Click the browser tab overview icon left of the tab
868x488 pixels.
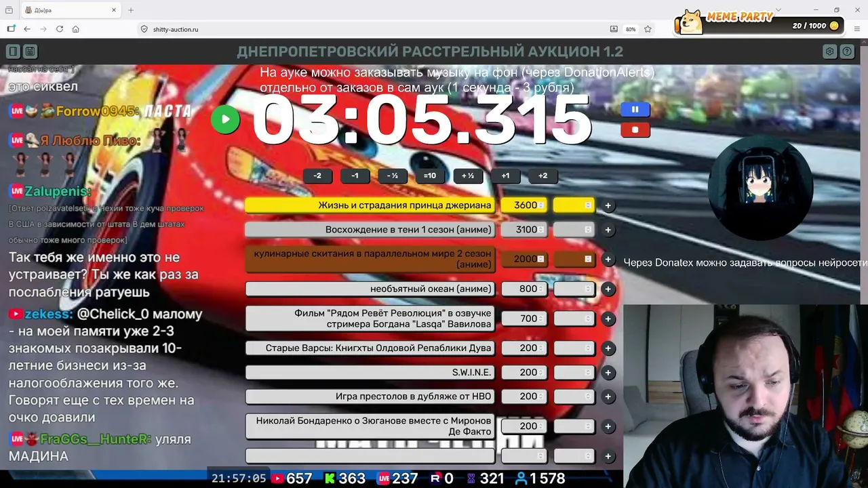pyautogui.click(x=9, y=10)
